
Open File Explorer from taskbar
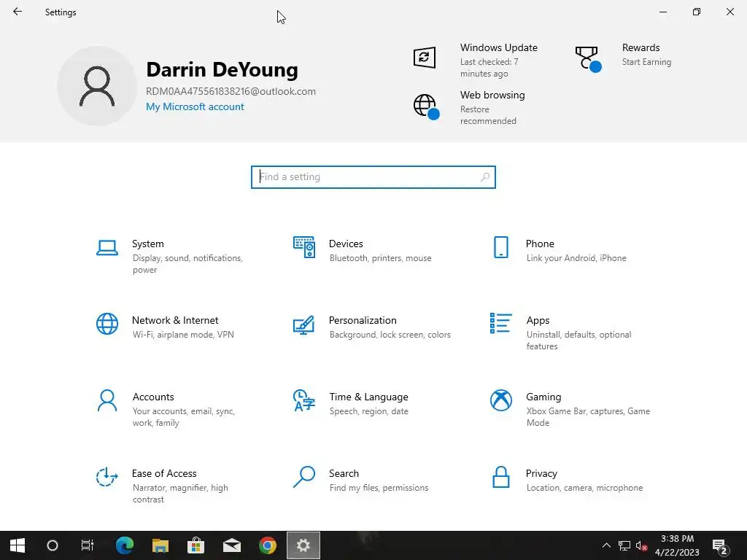coord(160,545)
